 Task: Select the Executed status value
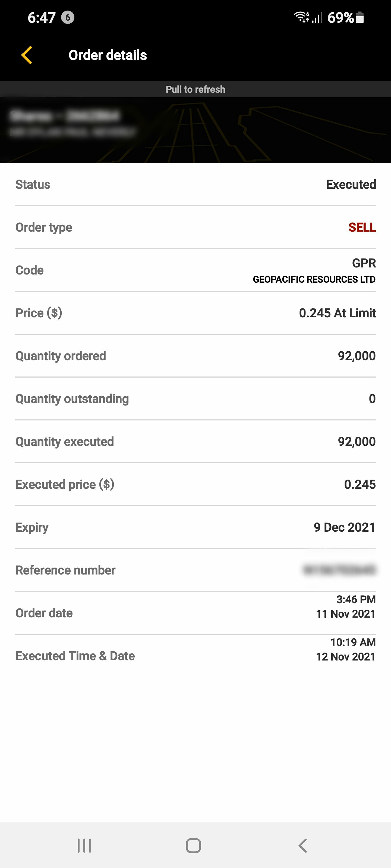tap(351, 184)
